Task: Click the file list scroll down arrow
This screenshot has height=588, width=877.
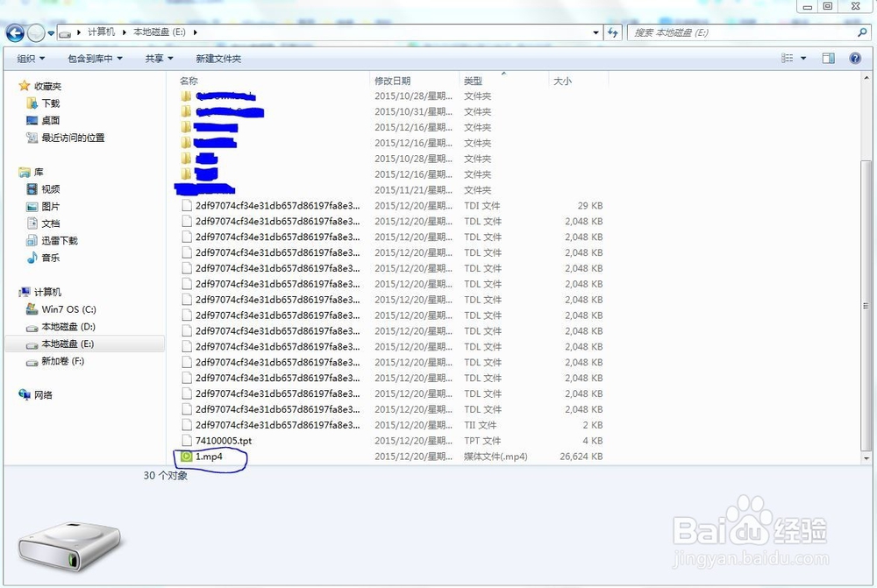Action: (x=866, y=458)
